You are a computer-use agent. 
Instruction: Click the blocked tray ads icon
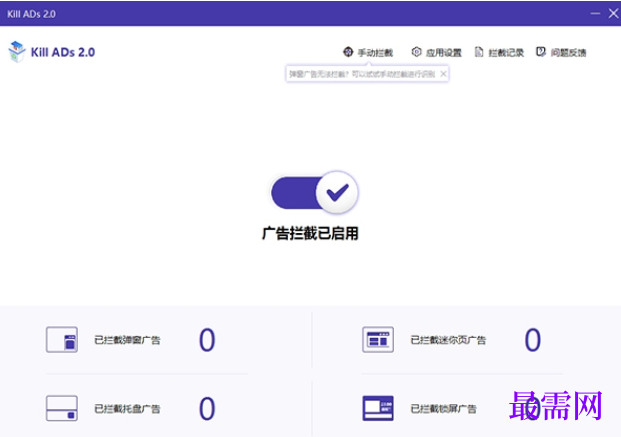click(62, 408)
